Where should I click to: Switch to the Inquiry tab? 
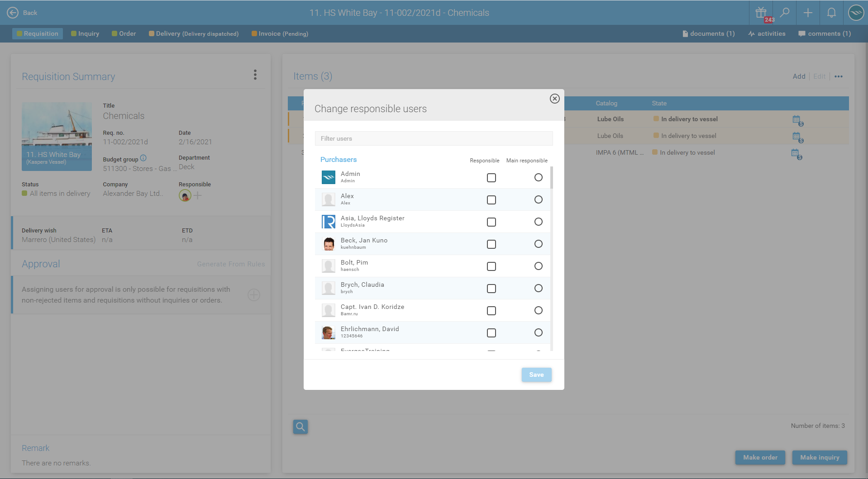(85, 33)
